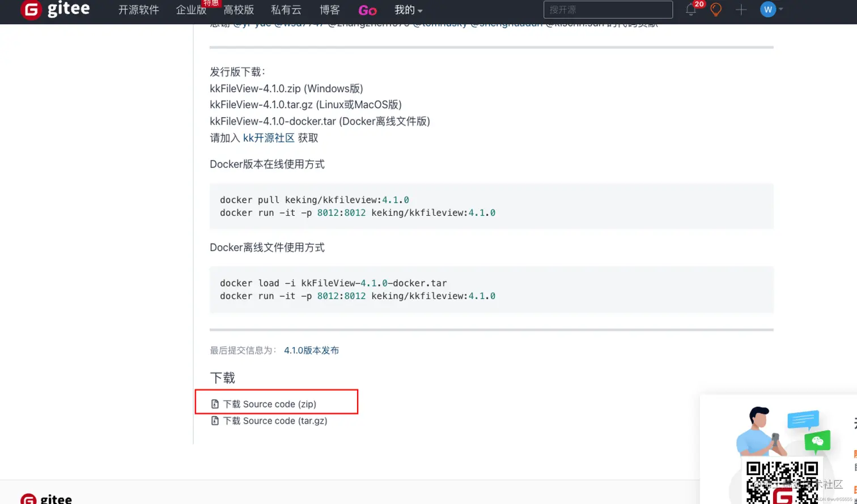
Task: Click the orange lightbulb icon
Action: click(716, 10)
